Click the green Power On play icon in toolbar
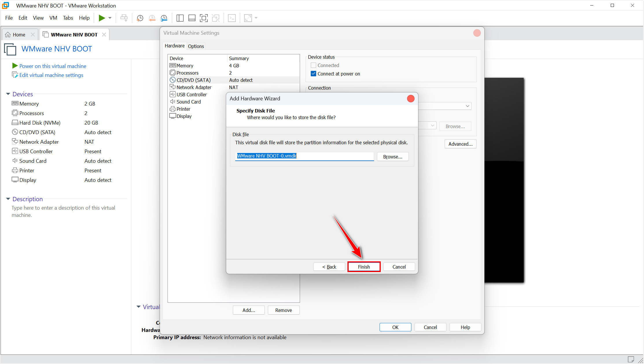Image resolution: width=644 pixels, height=364 pixels. pyautogui.click(x=102, y=18)
